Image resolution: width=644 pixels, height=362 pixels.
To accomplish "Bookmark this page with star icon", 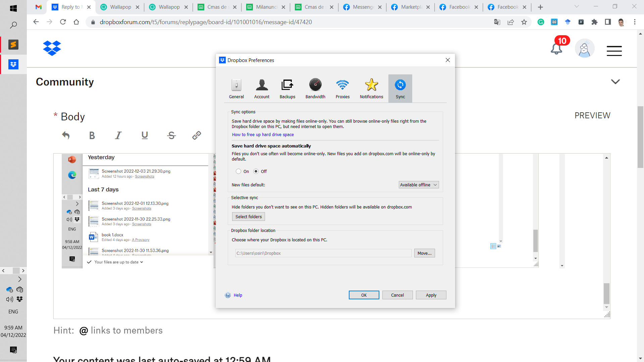I will (x=524, y=22).
